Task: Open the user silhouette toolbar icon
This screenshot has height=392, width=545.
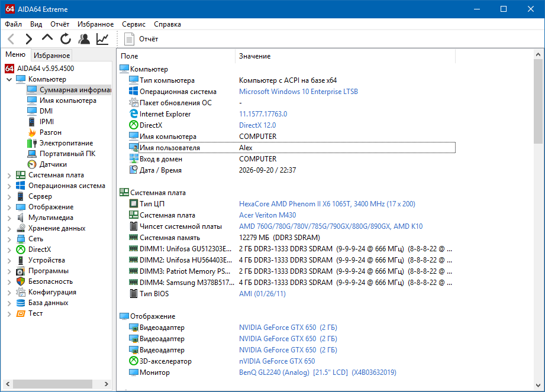Action: click(84, 39)
